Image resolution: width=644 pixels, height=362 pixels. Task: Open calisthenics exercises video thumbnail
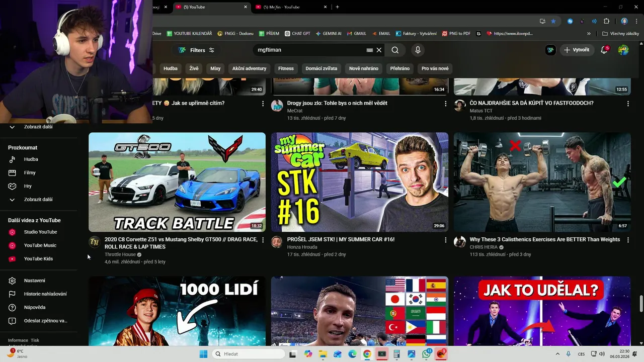542,182
